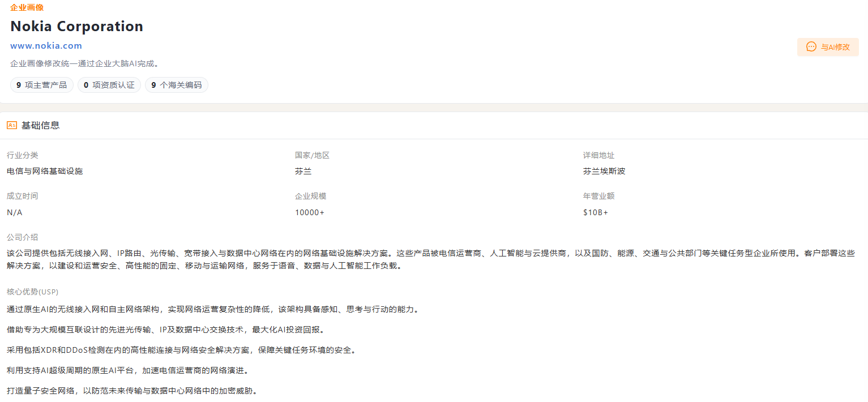Click the 详细地址 label
Image resolution: width=868 pixels, height=402 pixels.
pos(599,155)
